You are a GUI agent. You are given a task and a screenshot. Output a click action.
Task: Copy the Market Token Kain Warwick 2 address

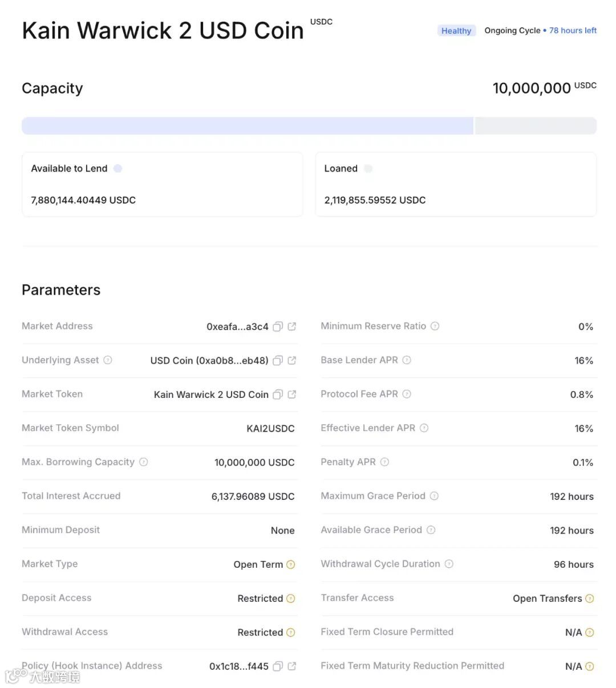tap(278, 394)
